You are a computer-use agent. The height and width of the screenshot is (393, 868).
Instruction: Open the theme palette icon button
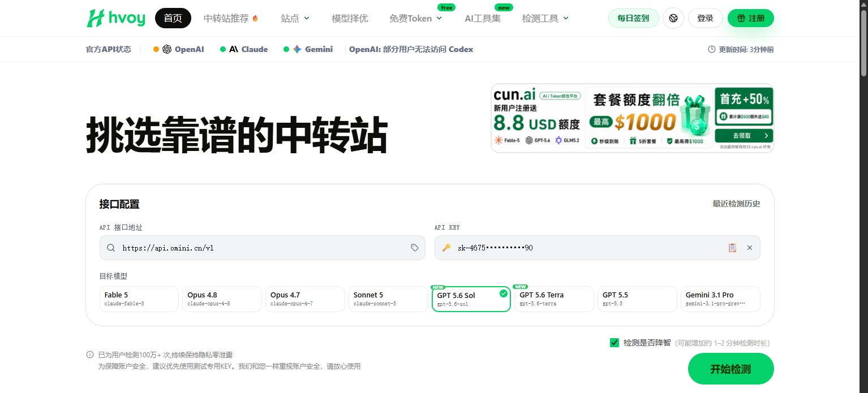[x=673, y=18]
